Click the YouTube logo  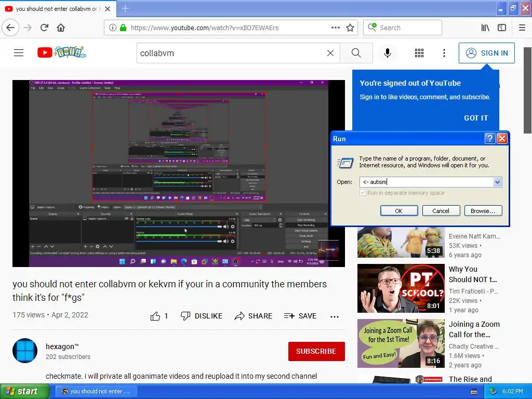coord(62,52)
